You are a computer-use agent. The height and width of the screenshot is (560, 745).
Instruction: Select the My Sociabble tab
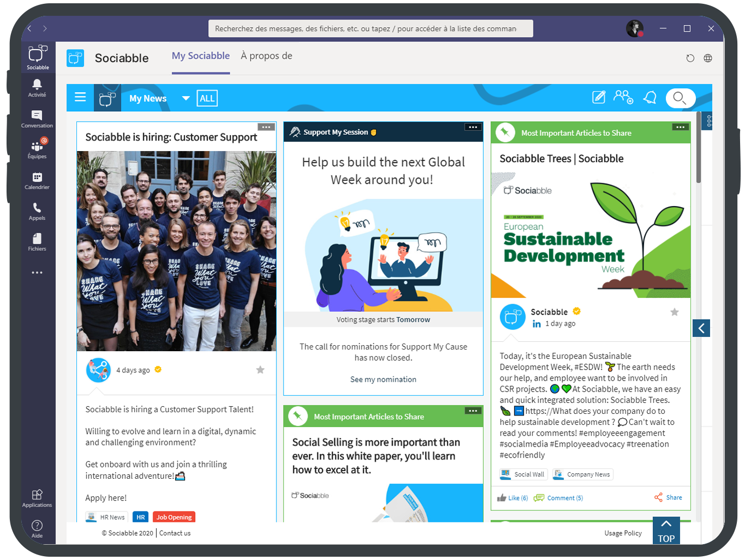(x=201, y=56)
